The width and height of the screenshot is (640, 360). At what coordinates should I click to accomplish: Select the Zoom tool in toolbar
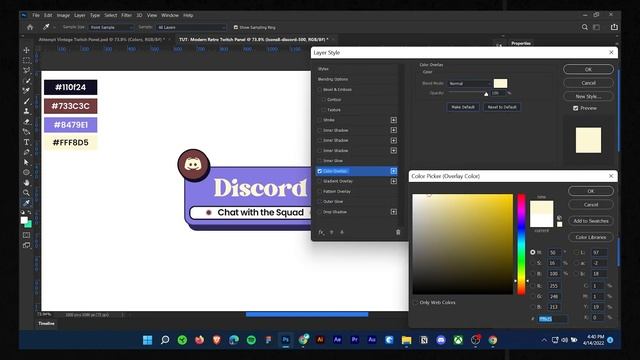[x=27, y=193]
